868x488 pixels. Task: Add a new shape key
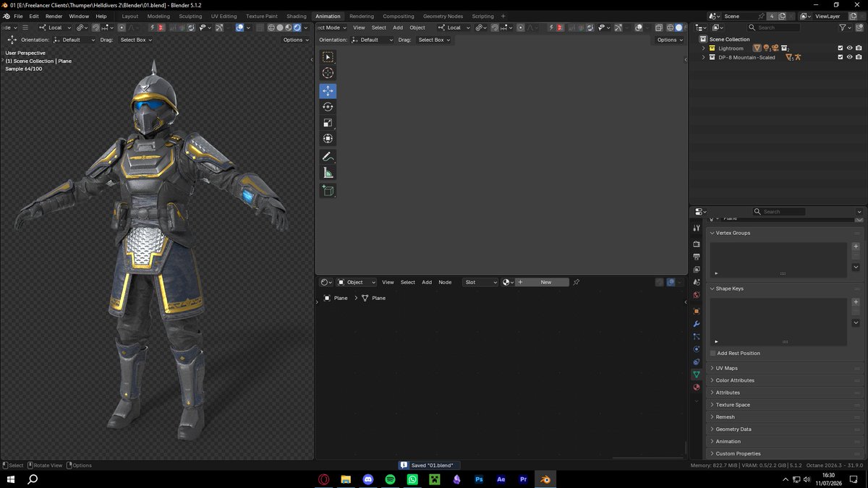click(856, 302)
